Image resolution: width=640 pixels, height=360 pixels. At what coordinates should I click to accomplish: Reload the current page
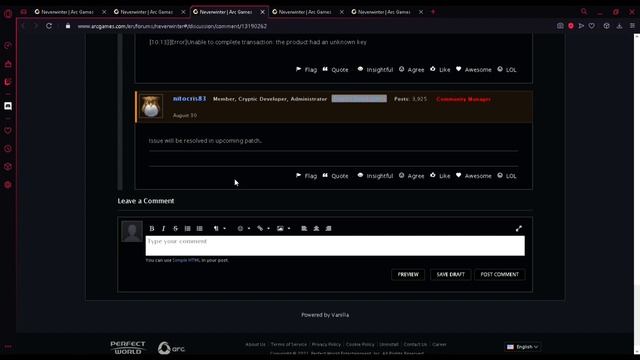click(x=49, y=26)
